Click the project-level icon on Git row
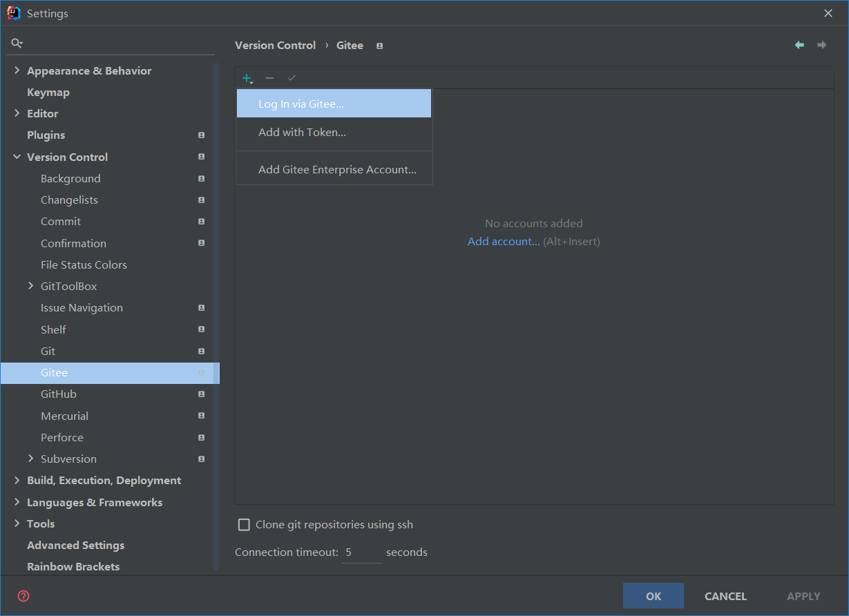The width and height of the screenshot is (849, 616). coord(201,351)
